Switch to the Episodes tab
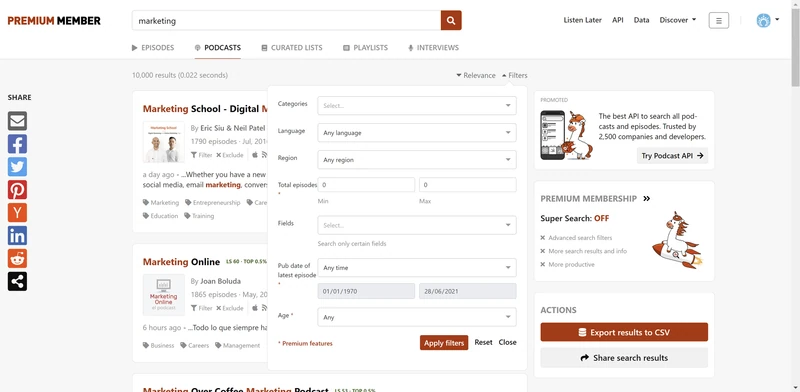The height and width of the screenshot is (392, 800). [153, 47]
